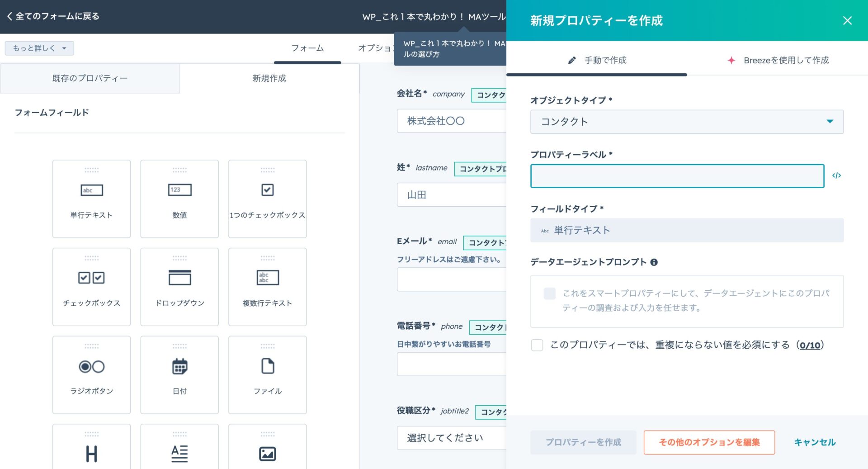
Task: Expand the もっと詳しく dropdown menu
Action: click(39, 48)
